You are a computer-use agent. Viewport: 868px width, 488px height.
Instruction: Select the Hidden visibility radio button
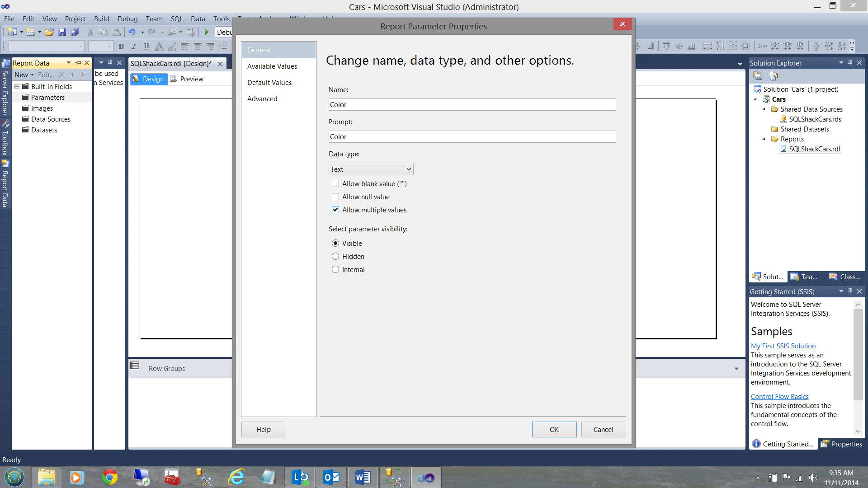coord(335,256)
